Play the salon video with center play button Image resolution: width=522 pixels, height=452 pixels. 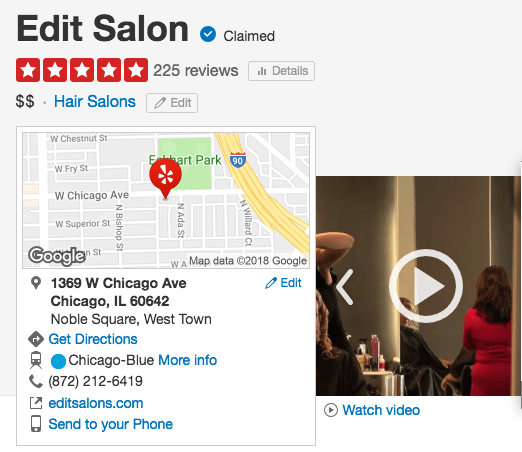426,286
